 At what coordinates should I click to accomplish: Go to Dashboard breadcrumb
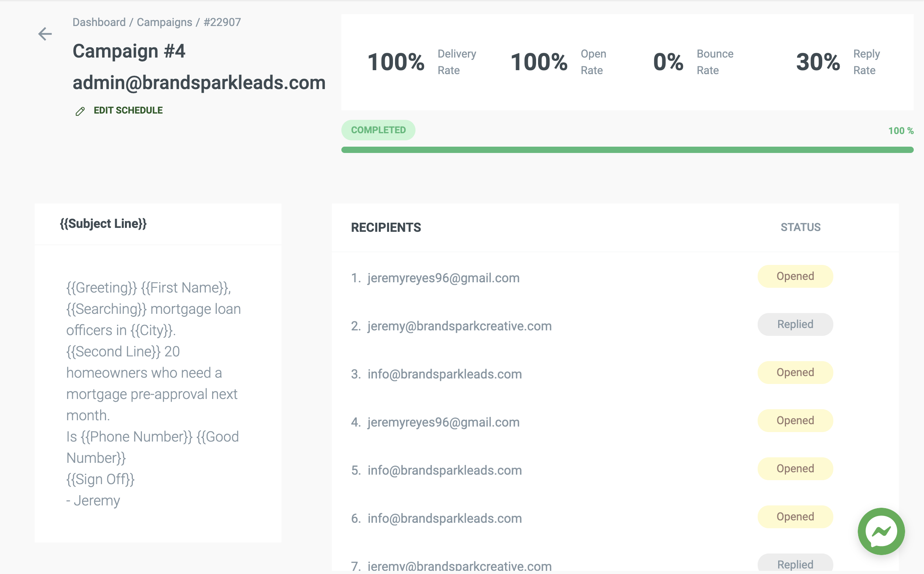click(x=99, y=22)
